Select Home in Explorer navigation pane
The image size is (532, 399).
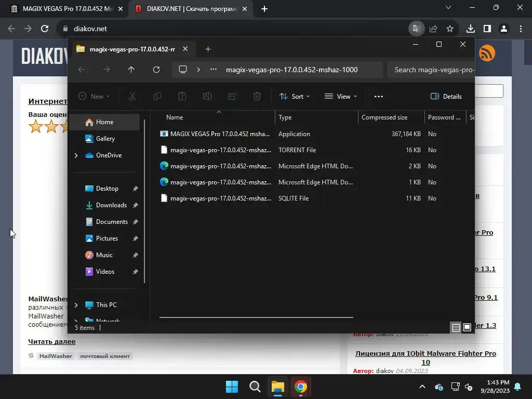click(x=104, y=122)
